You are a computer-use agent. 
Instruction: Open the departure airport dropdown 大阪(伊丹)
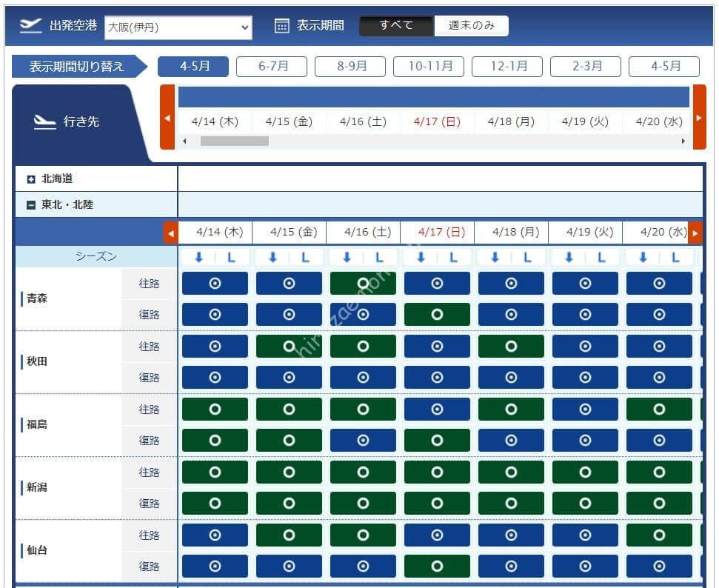tap(178, 27)
